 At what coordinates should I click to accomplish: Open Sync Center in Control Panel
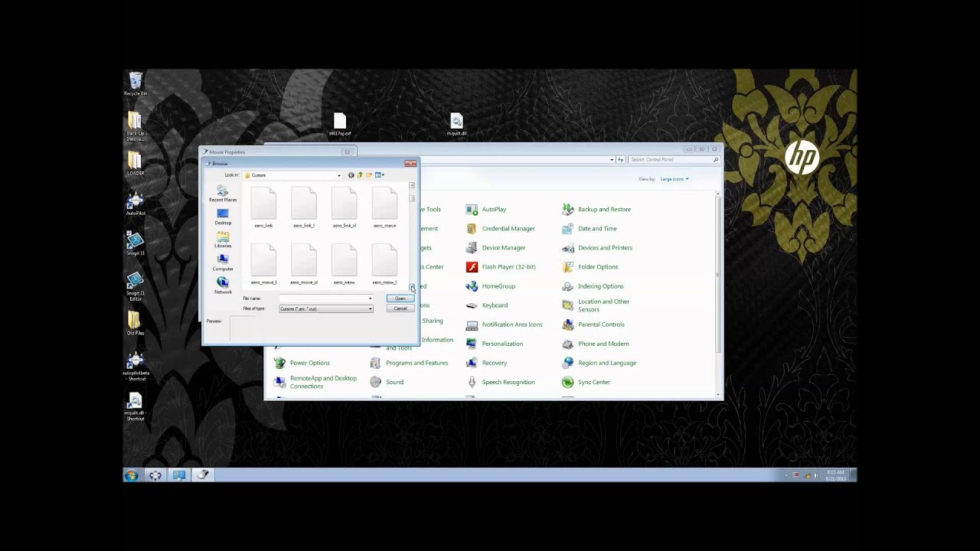(x=586, y=382)
